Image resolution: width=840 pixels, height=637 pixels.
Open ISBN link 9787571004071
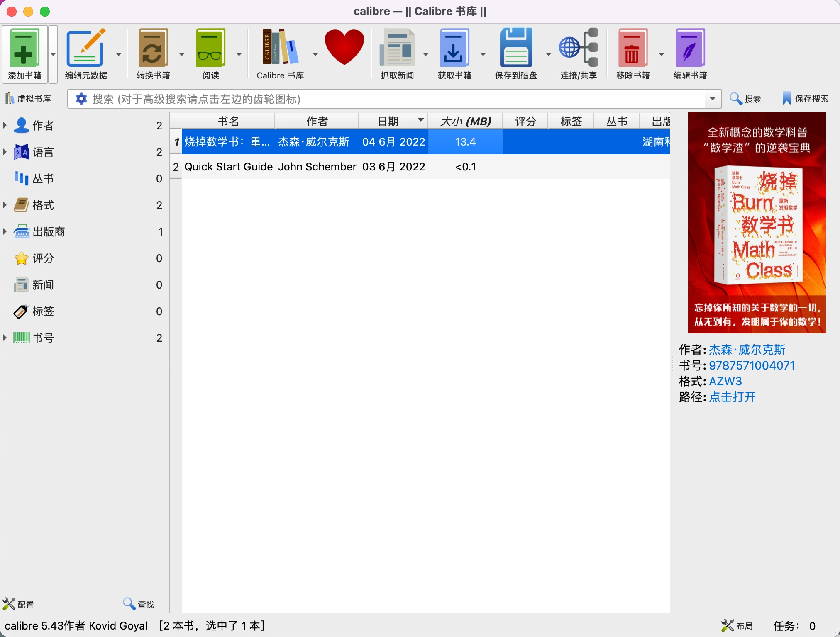pyautogui.click(x=752, y=365)
